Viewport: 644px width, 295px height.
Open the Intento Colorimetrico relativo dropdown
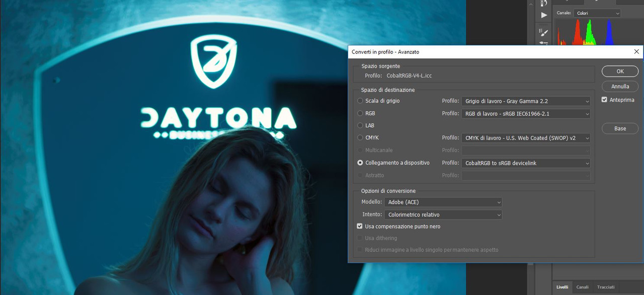pyautogui.click(x=443, y=215)
